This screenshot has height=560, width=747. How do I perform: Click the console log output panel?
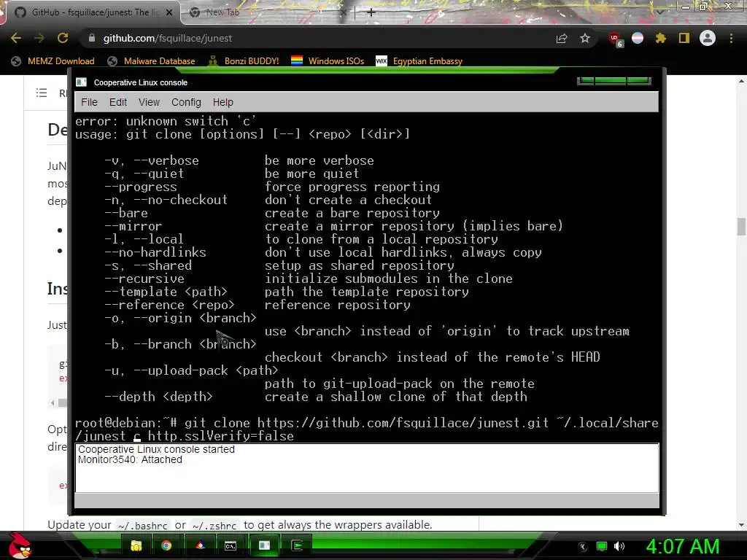[367, 468]
